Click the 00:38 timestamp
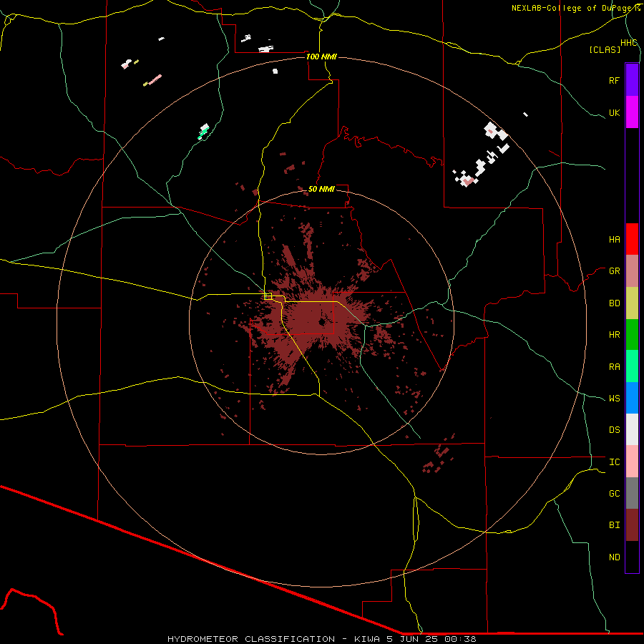The image size is (644, 644). click(x=461, y=639)
